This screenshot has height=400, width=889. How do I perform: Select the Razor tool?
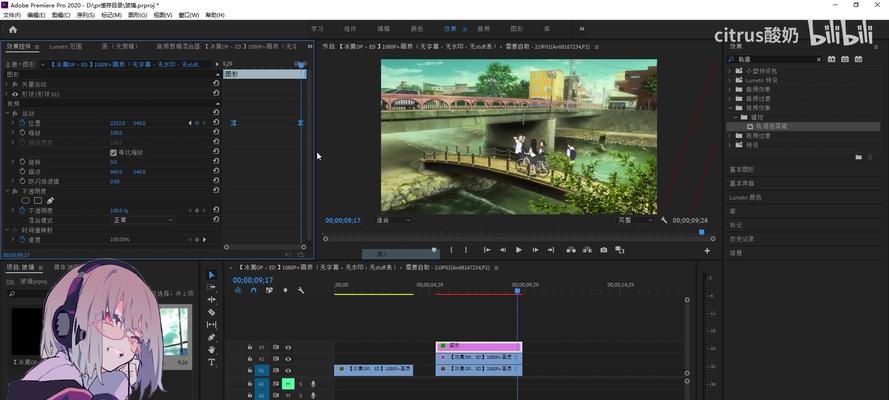coord(211,312)
